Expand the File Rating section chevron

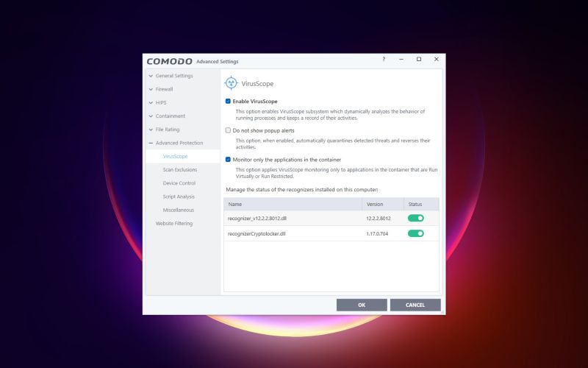(x=151, y=130)
